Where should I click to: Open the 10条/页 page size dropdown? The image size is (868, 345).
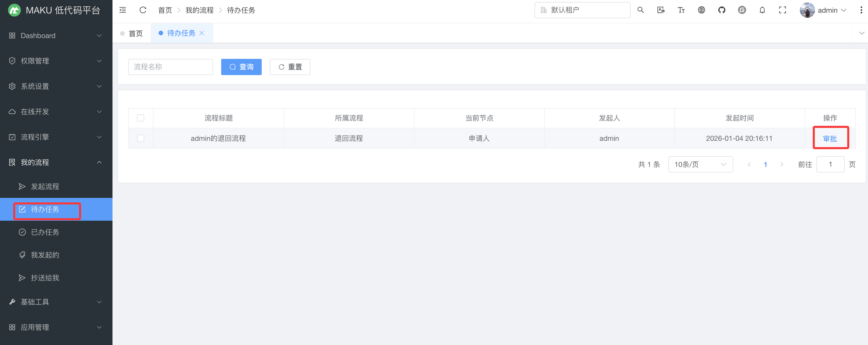[x=700, y=164]
